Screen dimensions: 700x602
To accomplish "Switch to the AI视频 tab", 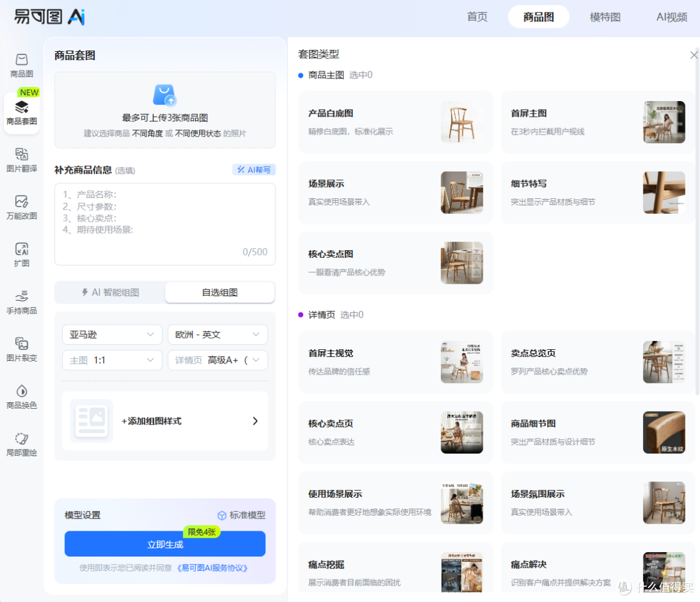I will click(671, 17).
